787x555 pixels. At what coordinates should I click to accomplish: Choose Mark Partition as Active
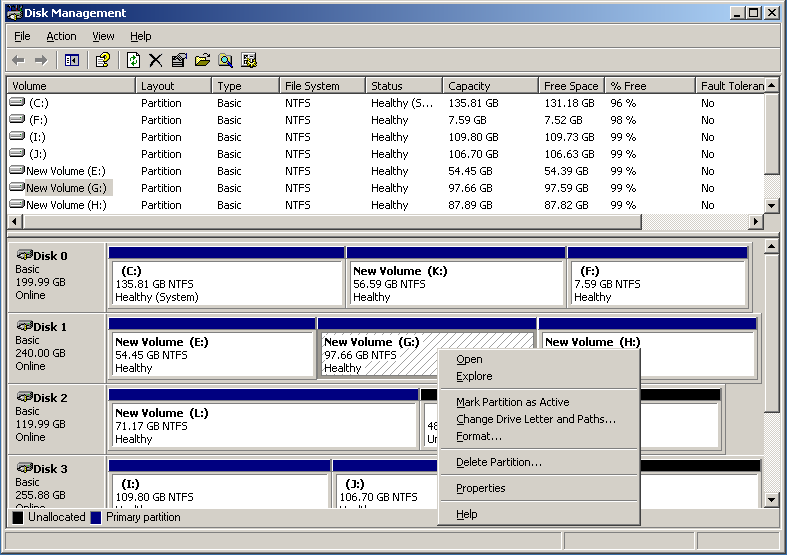click(x=512, y=402)
